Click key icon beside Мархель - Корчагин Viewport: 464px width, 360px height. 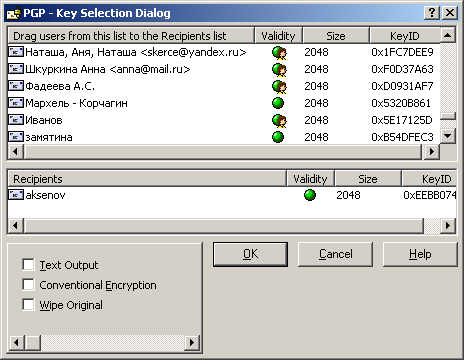point(16,103)
